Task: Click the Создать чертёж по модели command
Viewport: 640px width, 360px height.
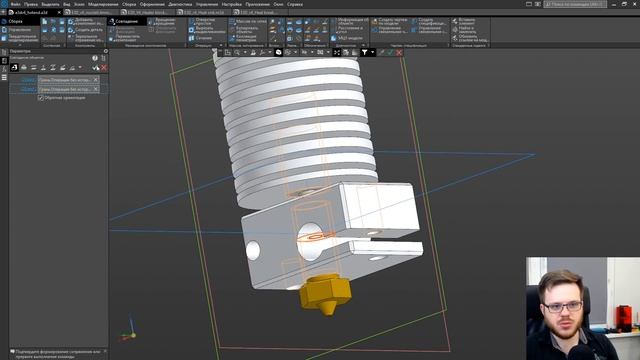Action: 389,21
